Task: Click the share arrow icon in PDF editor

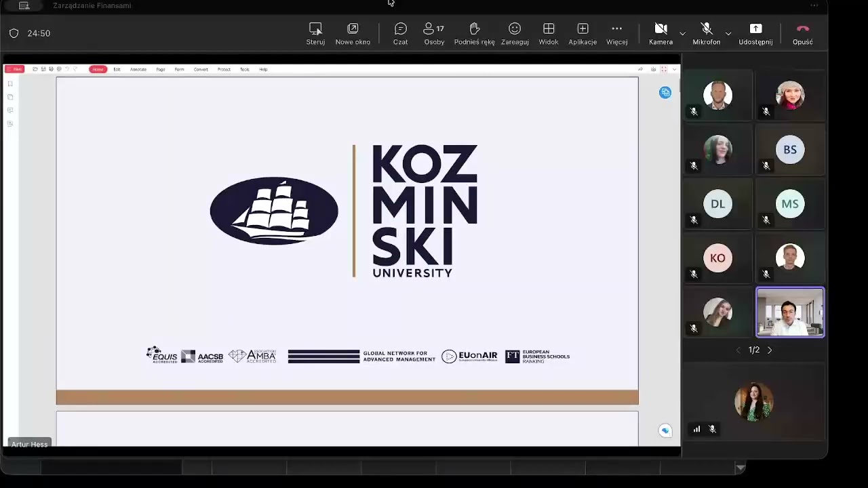Action: click(x=640, y=69)
